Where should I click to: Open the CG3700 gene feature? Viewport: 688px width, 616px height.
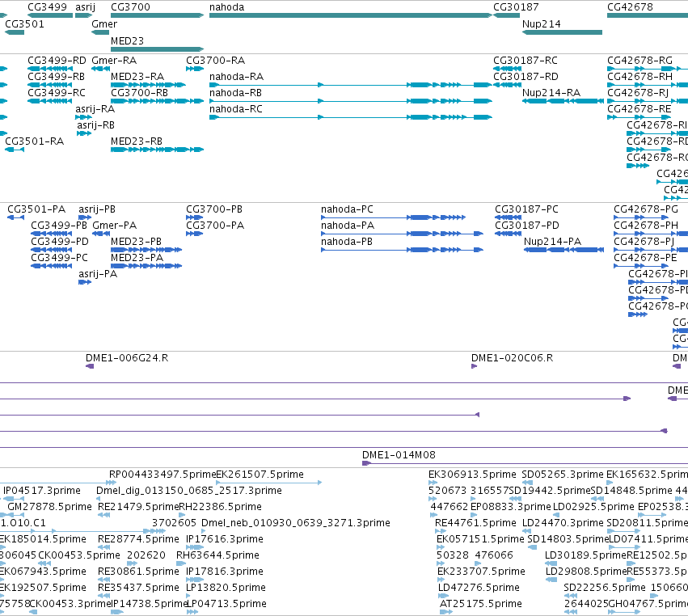(x=157, y=15)
